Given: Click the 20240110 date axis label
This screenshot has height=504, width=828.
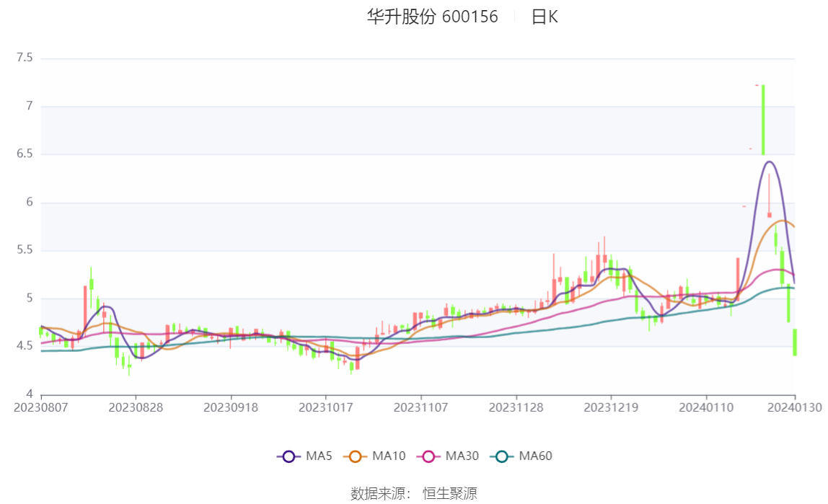Looking at the screenshot, I should pos(706,407).
